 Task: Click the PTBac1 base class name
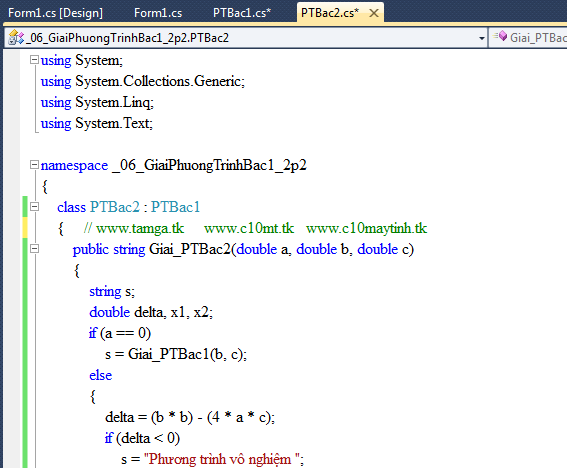pos(175,207)
